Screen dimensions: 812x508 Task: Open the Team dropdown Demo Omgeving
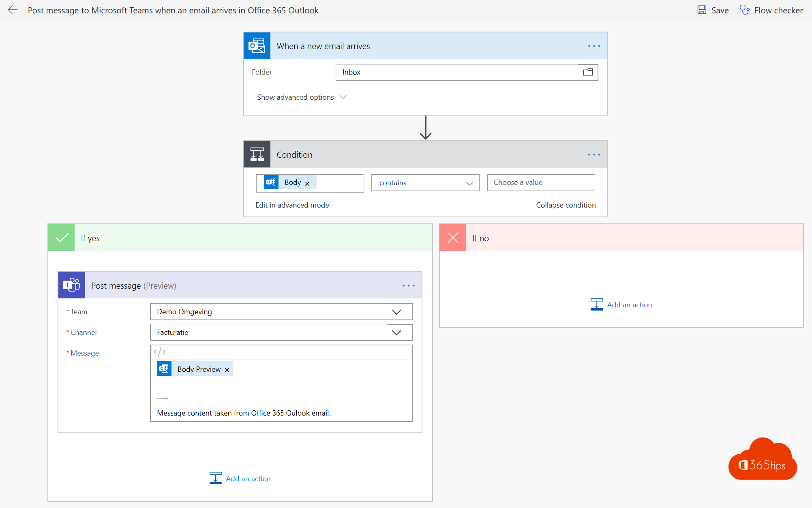pyautogui.click(x=281, y=312)
